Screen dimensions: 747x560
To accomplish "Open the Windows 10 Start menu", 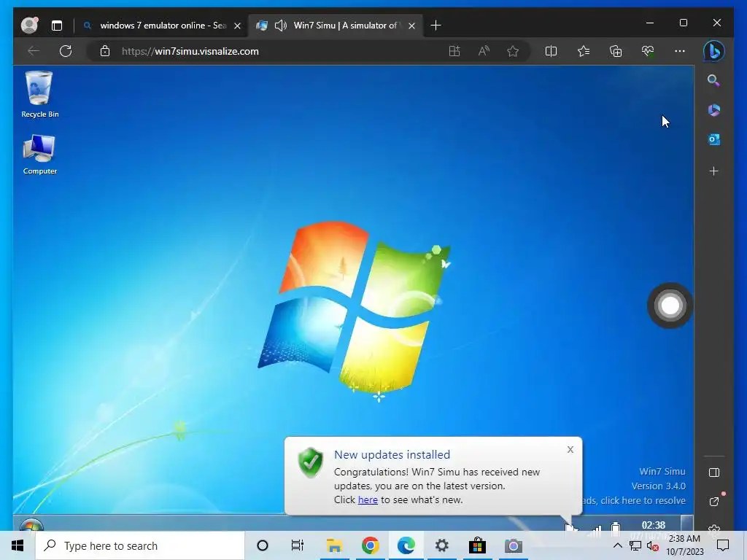I will click(x=18, y=545).
